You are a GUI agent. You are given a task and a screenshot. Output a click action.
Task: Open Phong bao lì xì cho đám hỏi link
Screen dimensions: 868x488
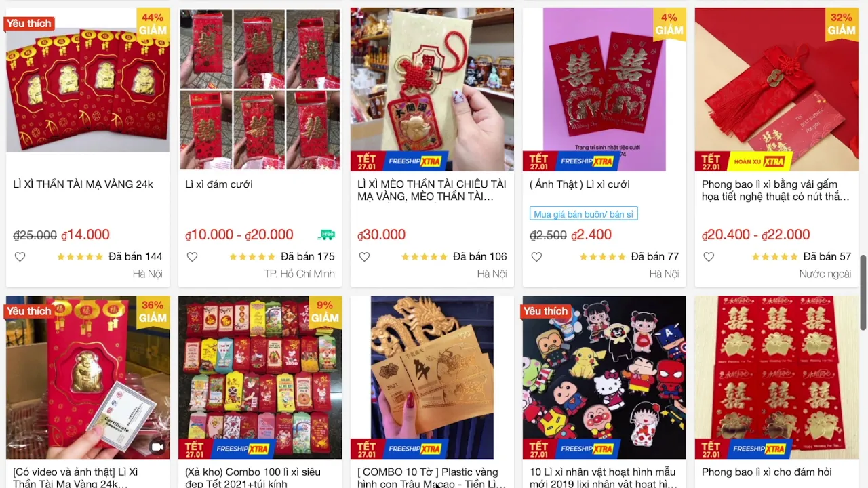click(x=767, y=472)
